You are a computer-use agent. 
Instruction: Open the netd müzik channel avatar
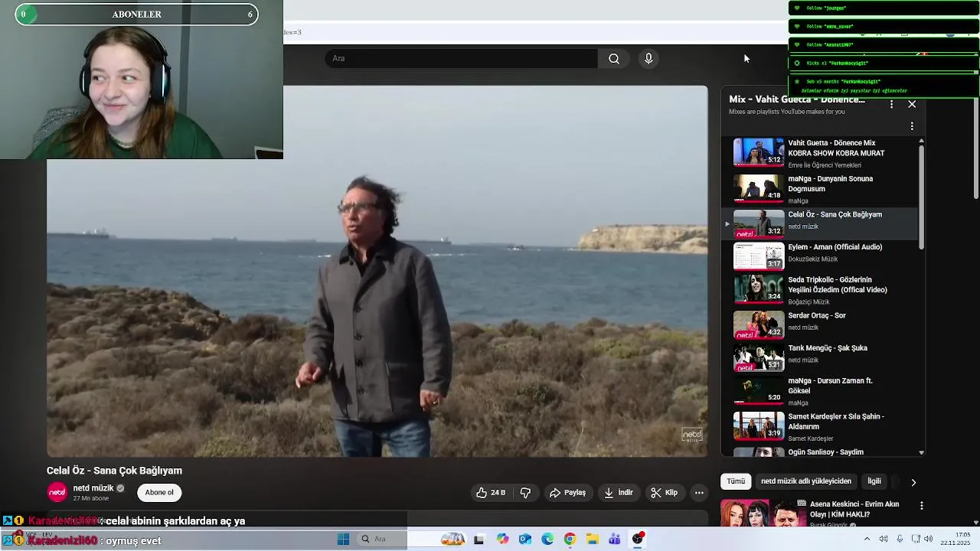[x=57, y=492]
